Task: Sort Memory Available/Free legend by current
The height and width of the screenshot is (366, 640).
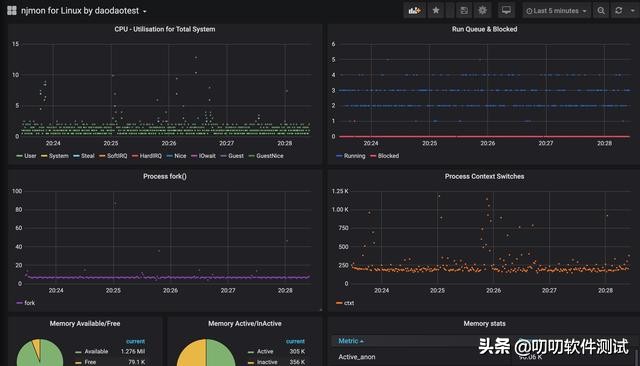Action: coord(136,341)
